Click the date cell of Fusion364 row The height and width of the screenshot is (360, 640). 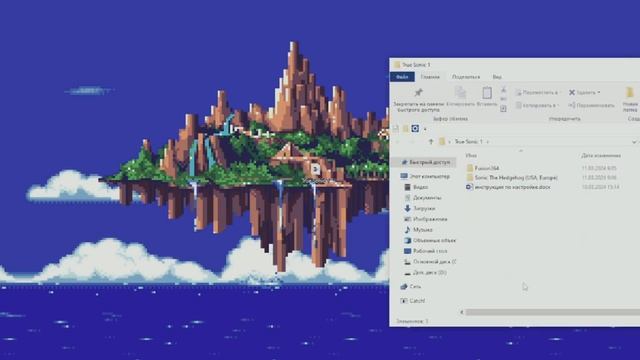599,168
